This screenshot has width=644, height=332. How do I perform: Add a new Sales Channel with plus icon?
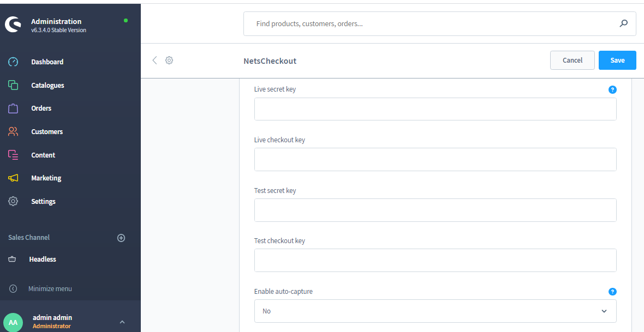121,238
